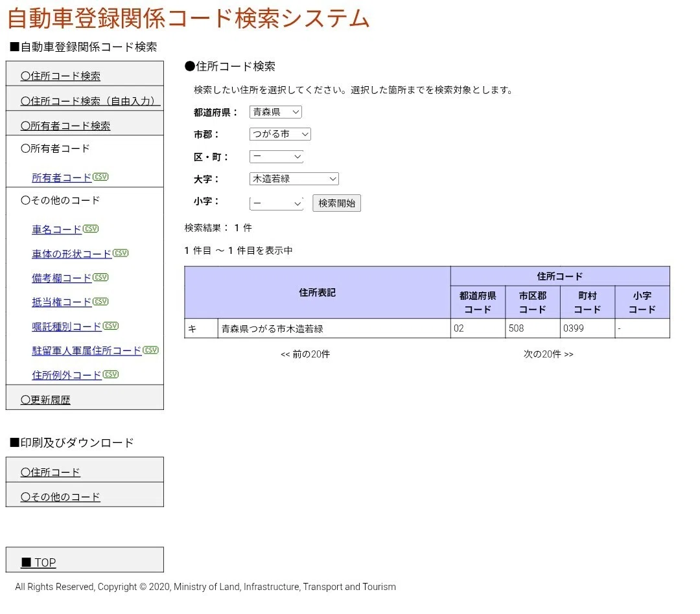Click the 小字コード column header

(642, 302)
